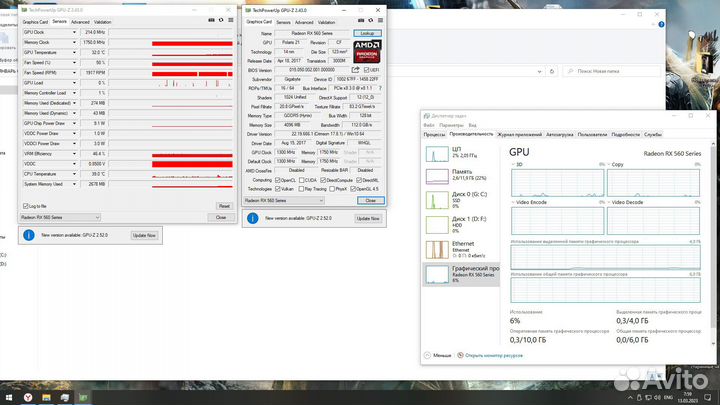This screenshot has width=720, height=405.
Task: Open Sensors tab in Graphics Card window
Action: pyautogui.click(x=283, y=22)
